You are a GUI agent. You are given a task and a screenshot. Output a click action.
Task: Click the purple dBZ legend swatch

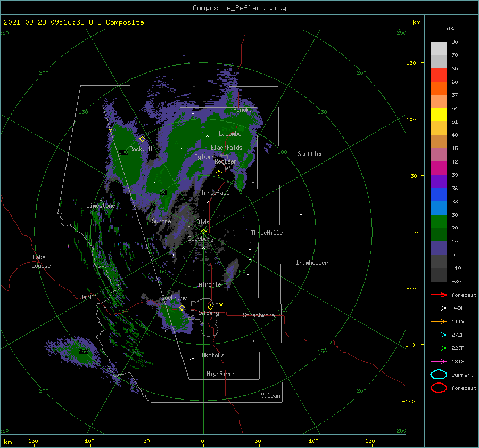click(439, 181)
